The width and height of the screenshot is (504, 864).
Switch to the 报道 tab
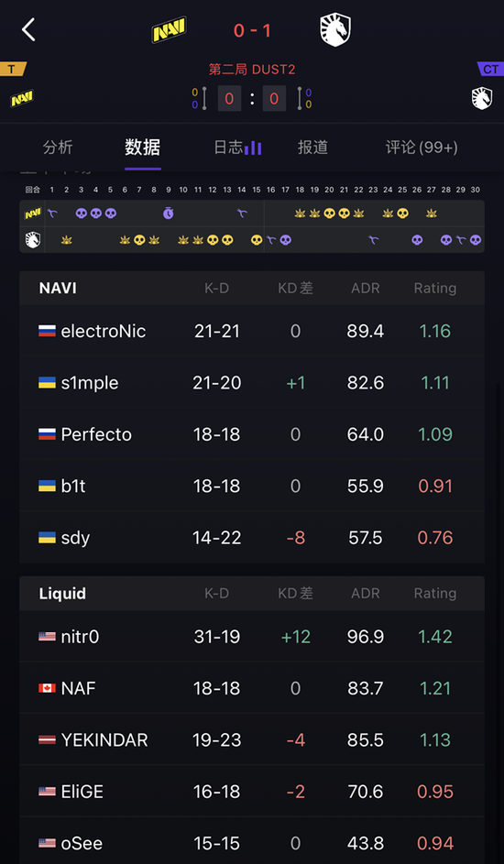tap(312, 148)
